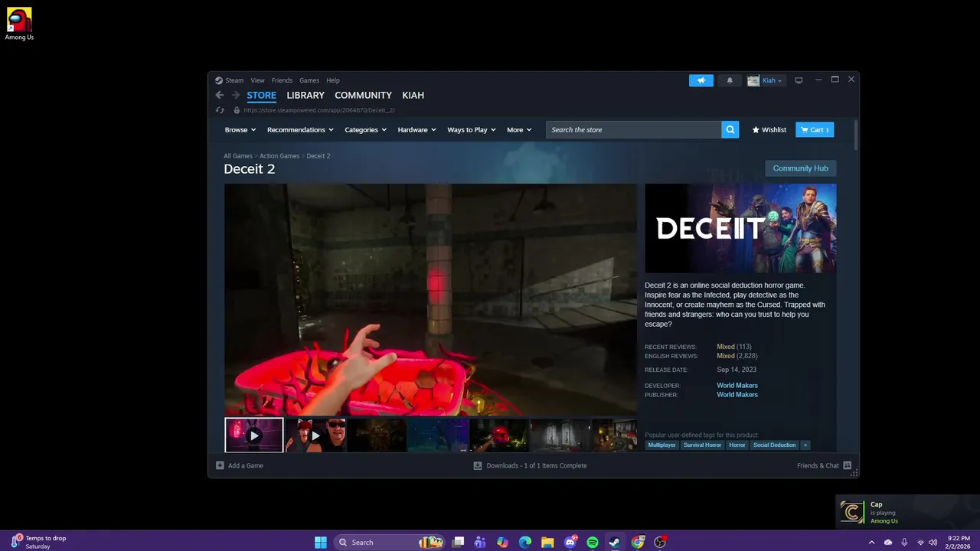980x551 pixels.
Task: Select the Social Deduction tag
Action: (775, 445)
